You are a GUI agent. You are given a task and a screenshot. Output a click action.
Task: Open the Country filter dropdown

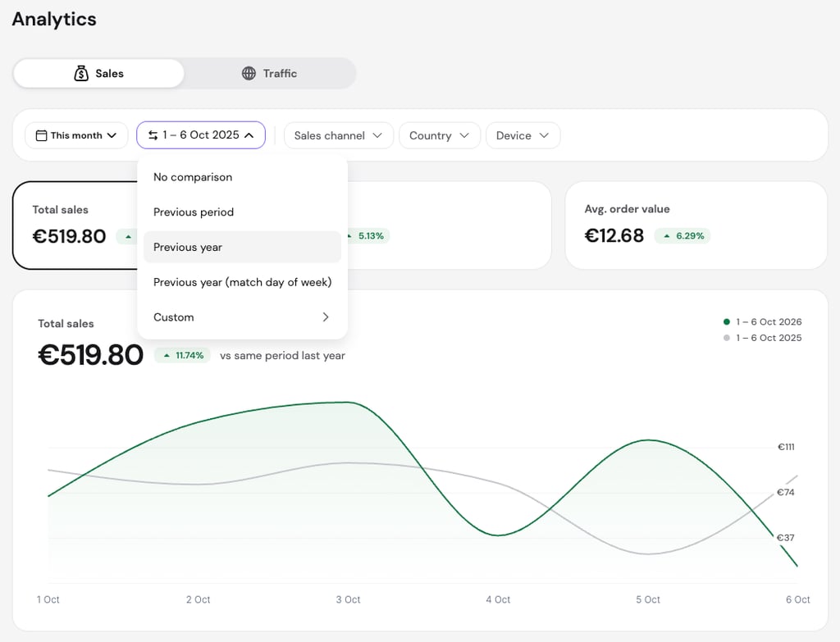pos(440,135)
